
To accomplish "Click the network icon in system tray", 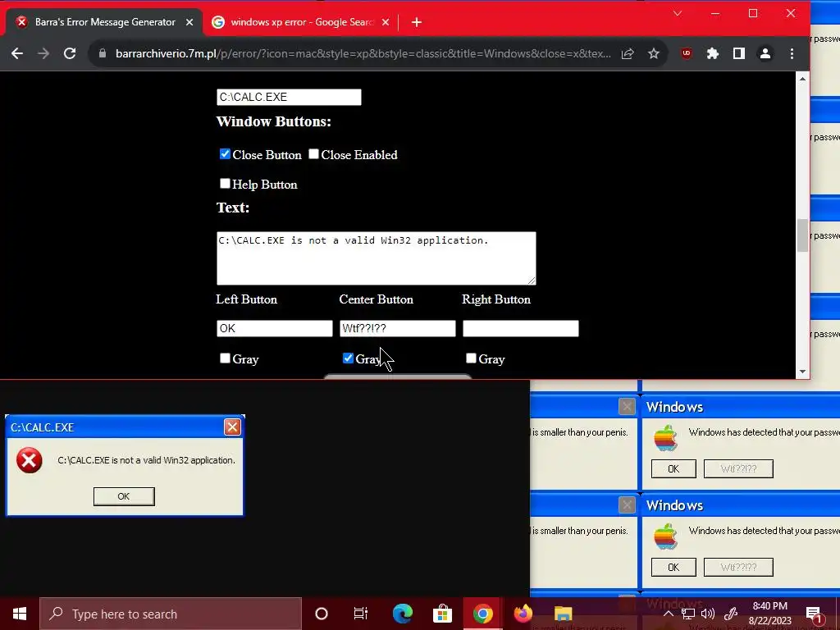I will pos(688,614).
